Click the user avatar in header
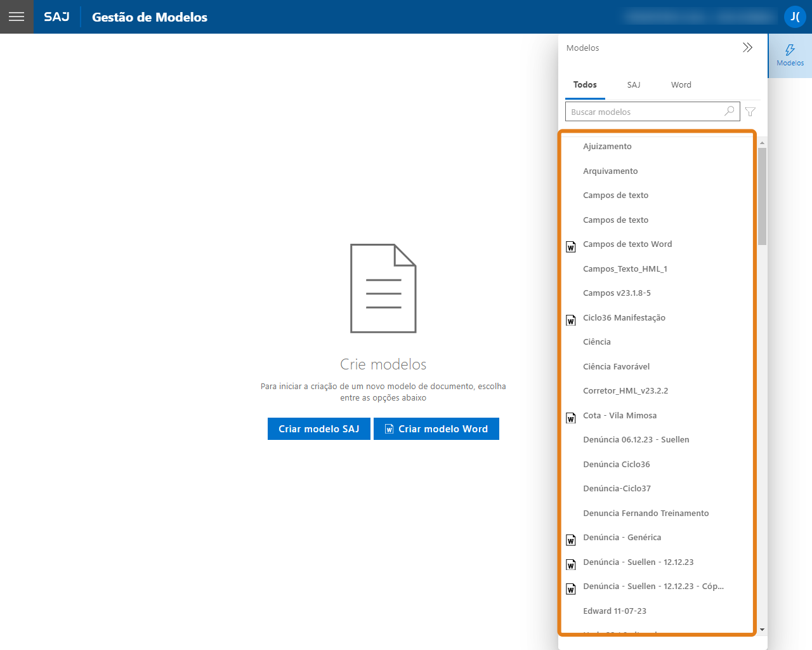The height and width of the screenshot is (650, 812). coord(794,17)
